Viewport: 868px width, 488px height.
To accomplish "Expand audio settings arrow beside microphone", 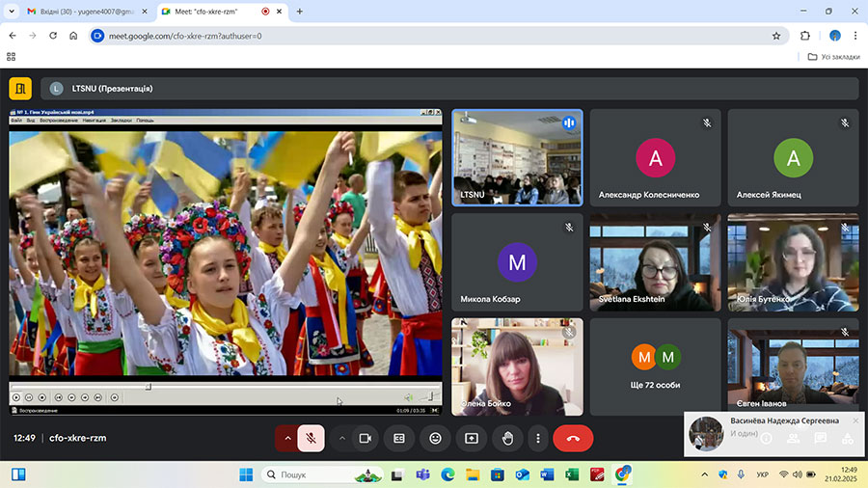I will coord(286,438).
